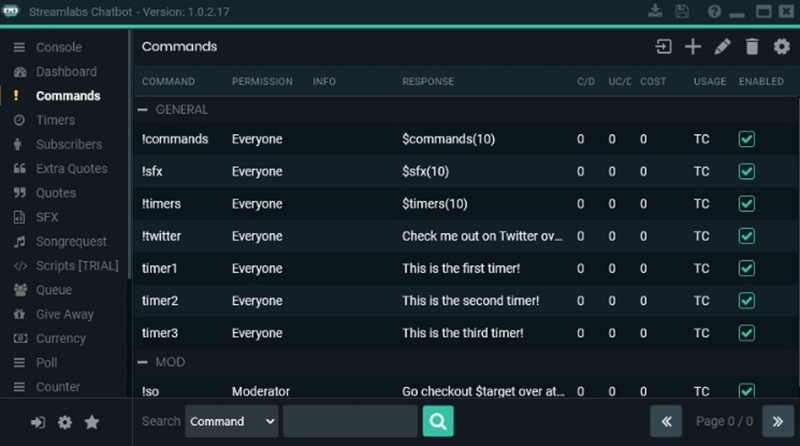Click the Dashboard gauge icon in sidebar
This screenshot has width=800, height=446.
pyautogui.click(x=20, y=72)
